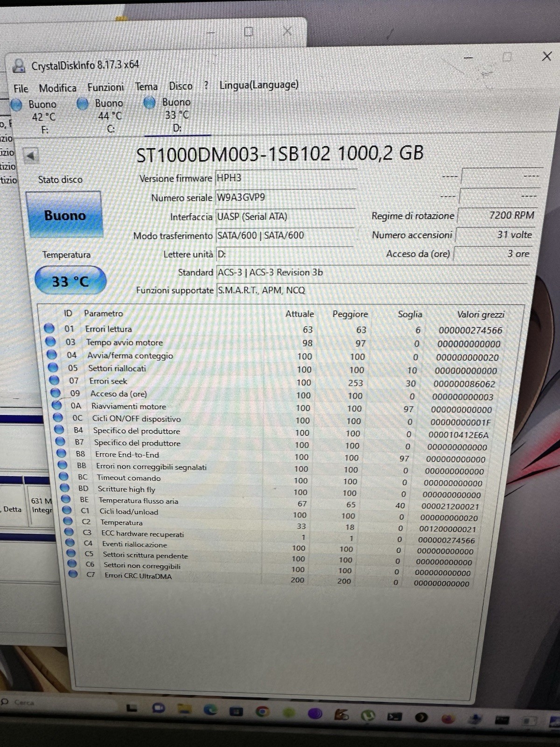Click the status circle for Riavviamenti motore

pos(57,405)
